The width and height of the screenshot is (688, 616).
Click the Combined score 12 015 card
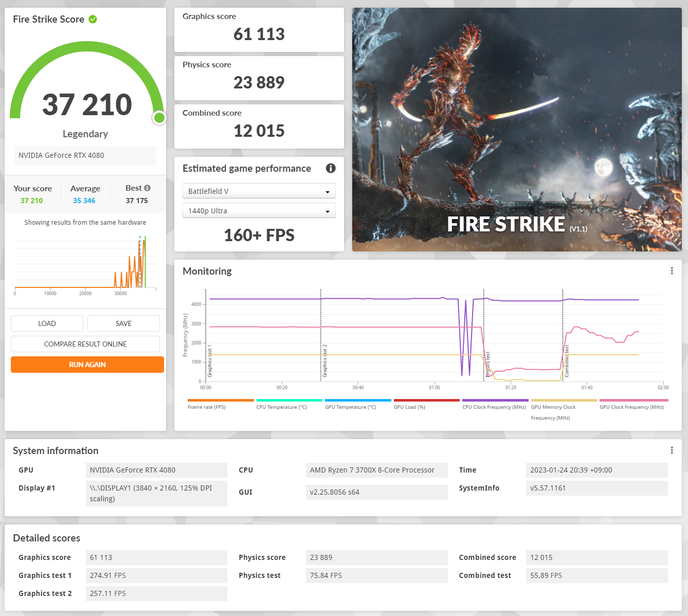pos(259,126)
